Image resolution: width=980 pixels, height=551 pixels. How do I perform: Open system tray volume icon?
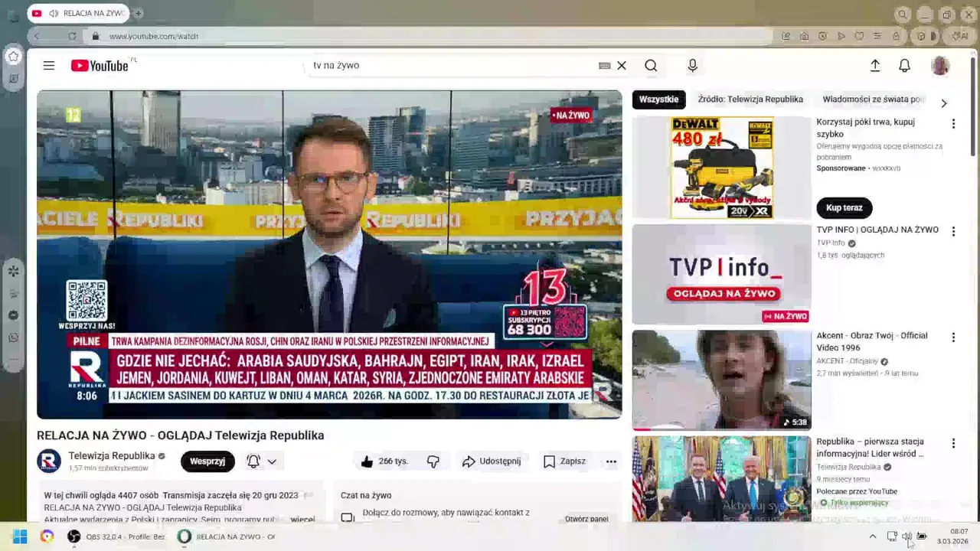click(x=906, y=536)
